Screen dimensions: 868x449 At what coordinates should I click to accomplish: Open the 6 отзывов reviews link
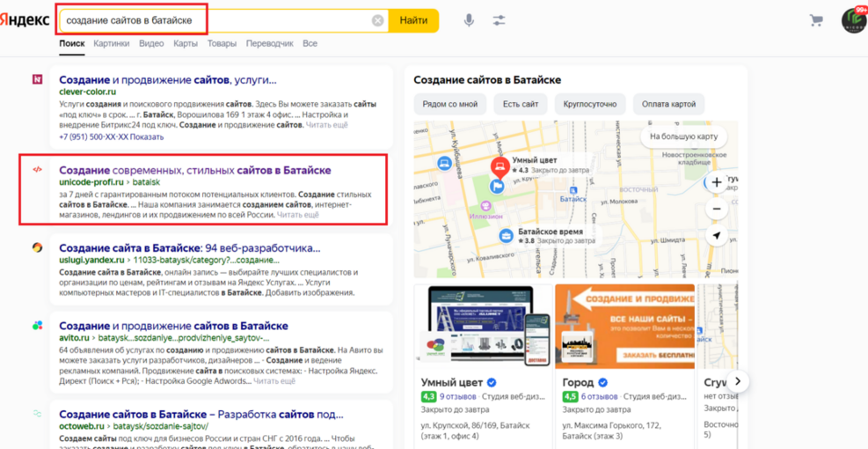click(x=600, y=397)
